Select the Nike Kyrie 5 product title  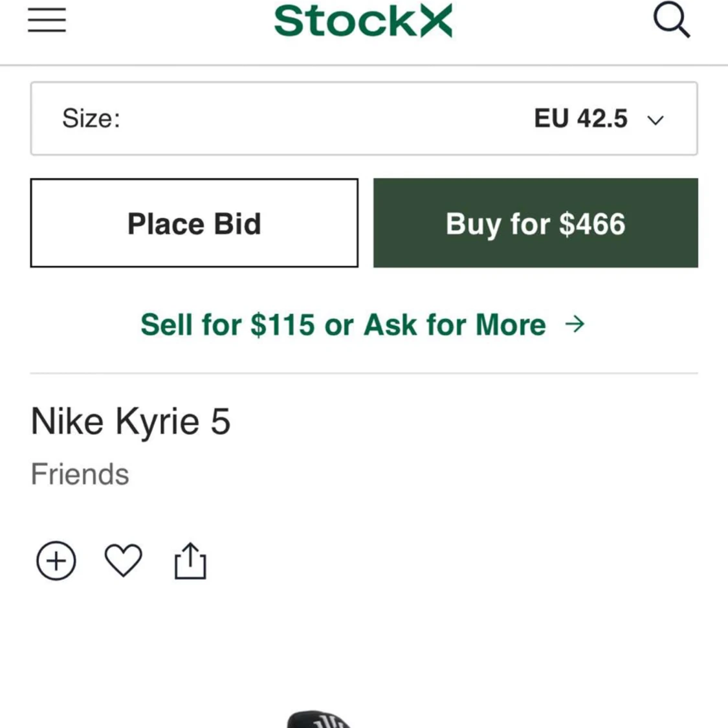pos(131,421)
